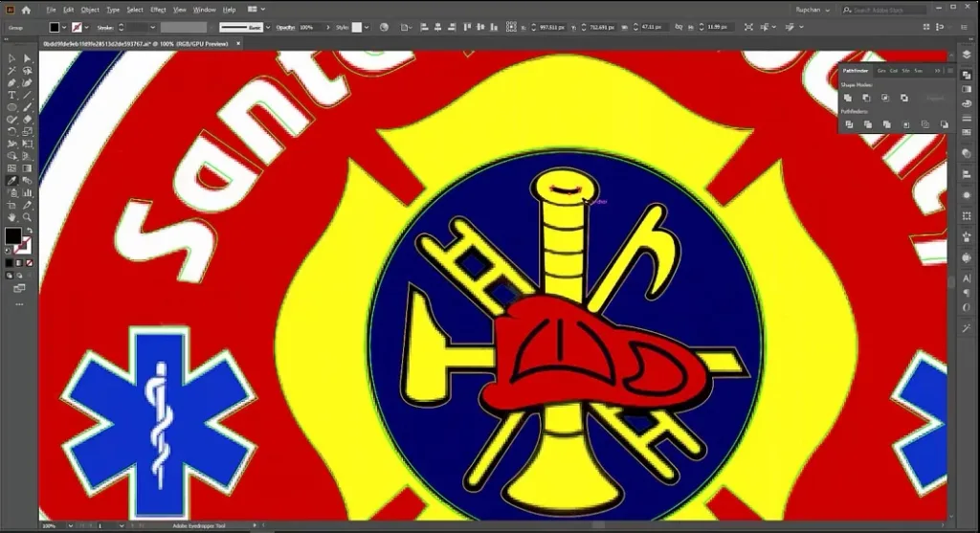Pick the Paintbrush tool
Viewport: 980px width, 533px height.
tap(27, 107)
